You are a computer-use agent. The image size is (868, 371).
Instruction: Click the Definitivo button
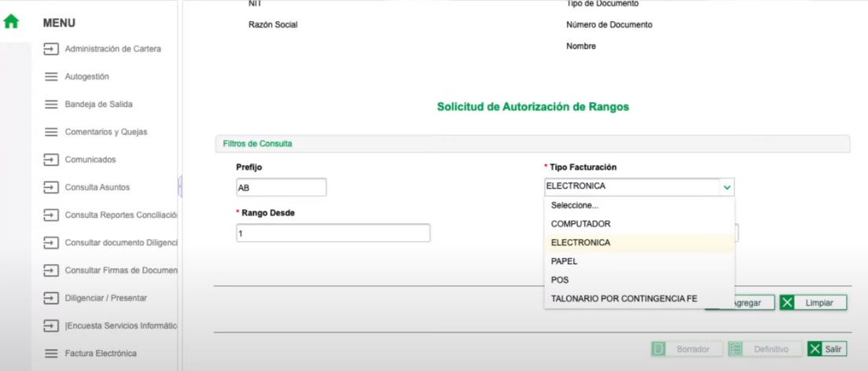click(766, 349)
